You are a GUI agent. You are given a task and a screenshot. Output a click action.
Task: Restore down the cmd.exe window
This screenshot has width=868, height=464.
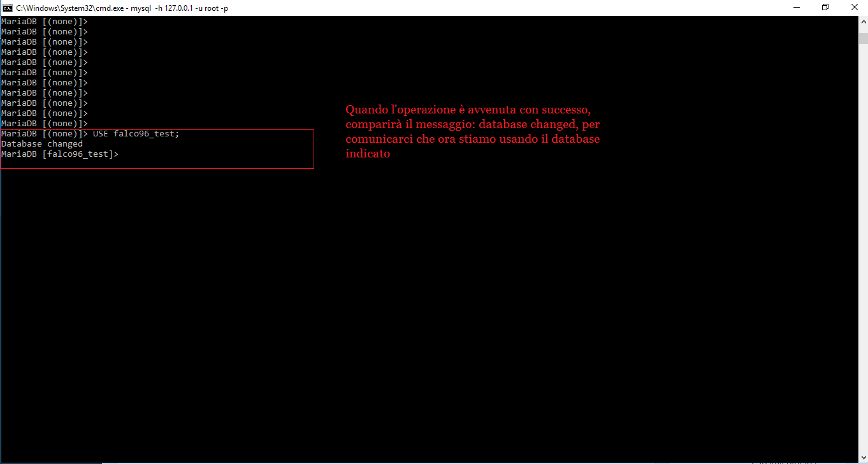825,8
